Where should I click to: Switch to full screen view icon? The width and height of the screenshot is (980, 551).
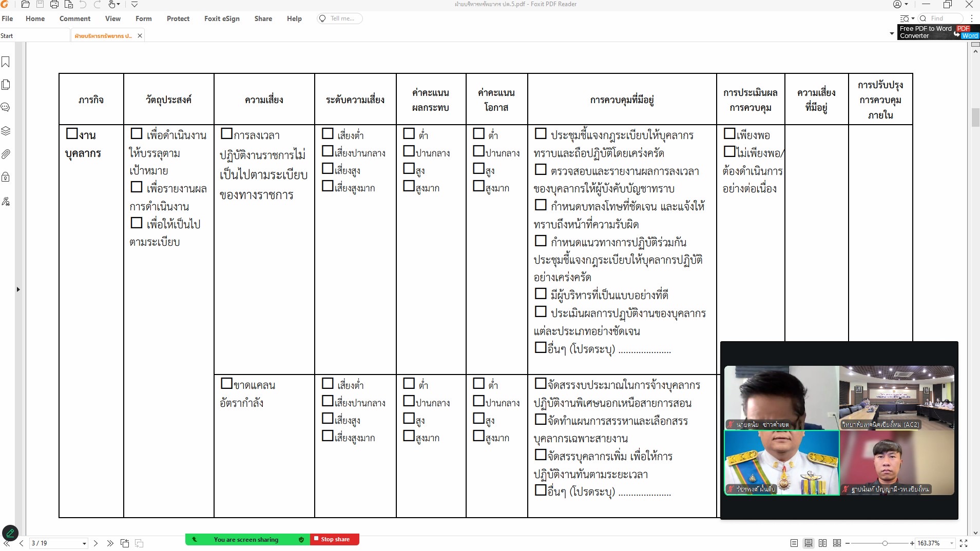coord(964,543)
